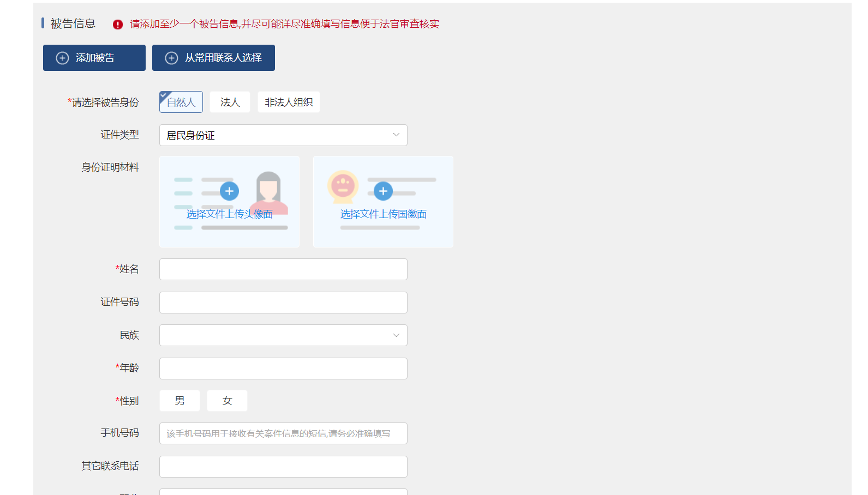Image resolution: width=868 pixels, height=495 pixels.
Task: Select 男 for gender
Action: (x=179, y=401)
